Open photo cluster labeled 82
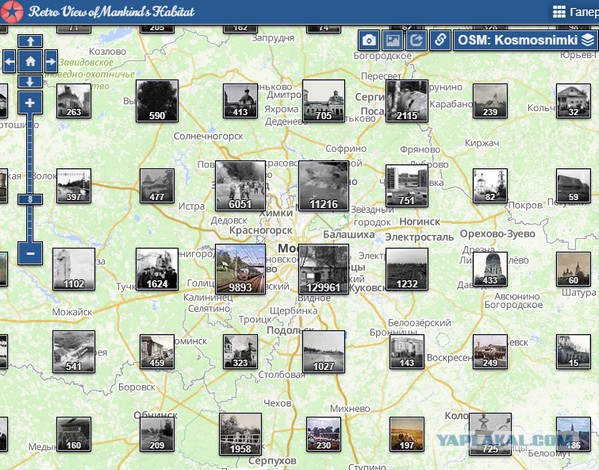The width and height of the screenshot is (599, 470). [x=490, y=186]
